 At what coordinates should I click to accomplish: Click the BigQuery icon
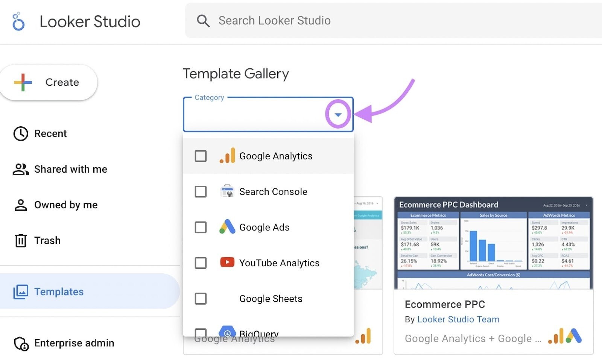coord(227,333)
